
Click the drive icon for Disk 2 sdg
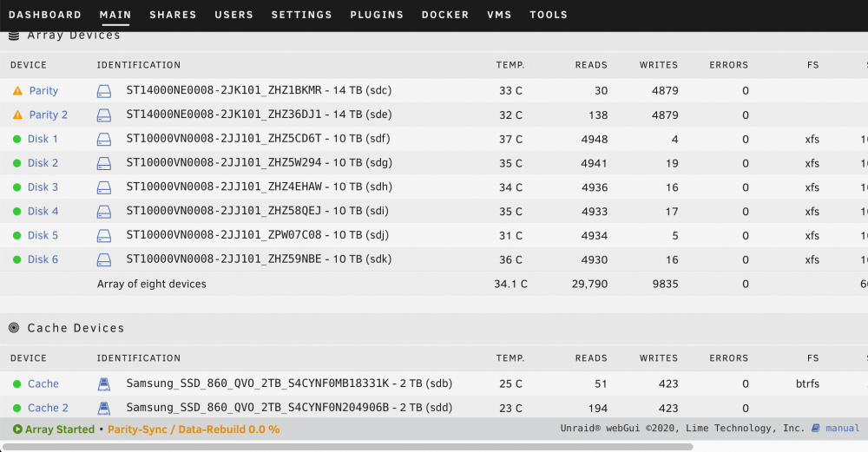click(104, 163)
